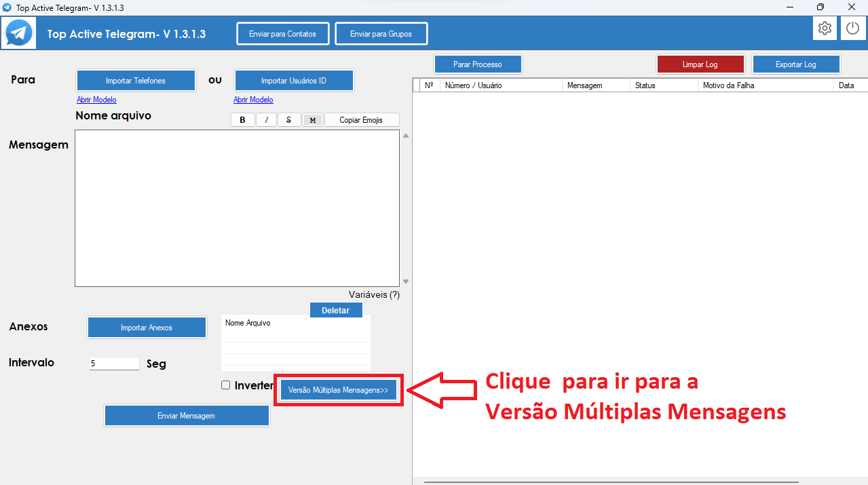This screenshot has height=485, width=868.
Task: Click the power icon to exit
Action: point(852,28)
